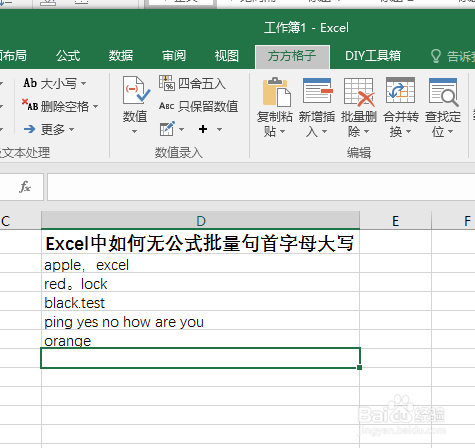This screenshot has height=448, width=475.
Task: Expand the 合并转换 dropdown arrow
Action: point(408,132)
